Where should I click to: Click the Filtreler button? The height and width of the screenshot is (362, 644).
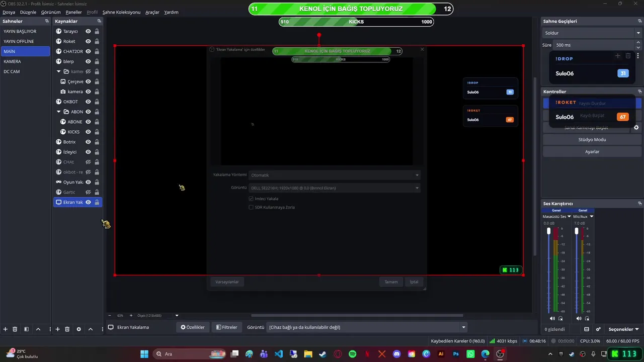(226, 327)
